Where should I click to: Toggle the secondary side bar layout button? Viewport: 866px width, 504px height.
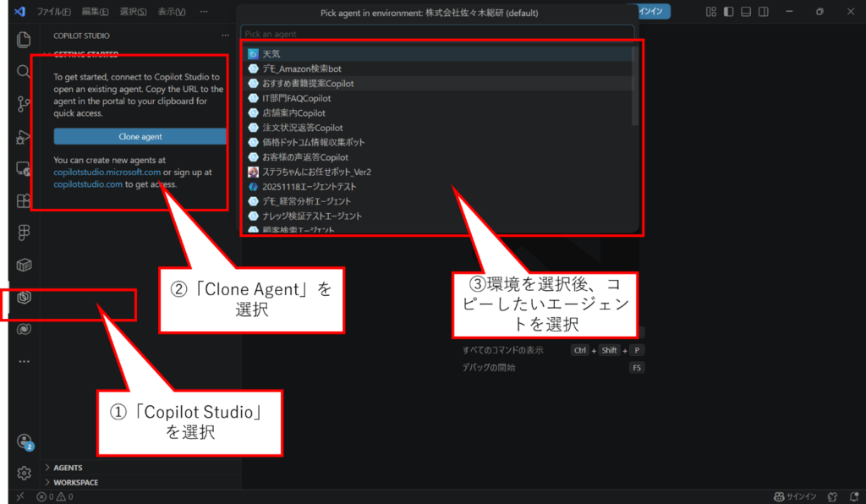click(x=765, y=12)
